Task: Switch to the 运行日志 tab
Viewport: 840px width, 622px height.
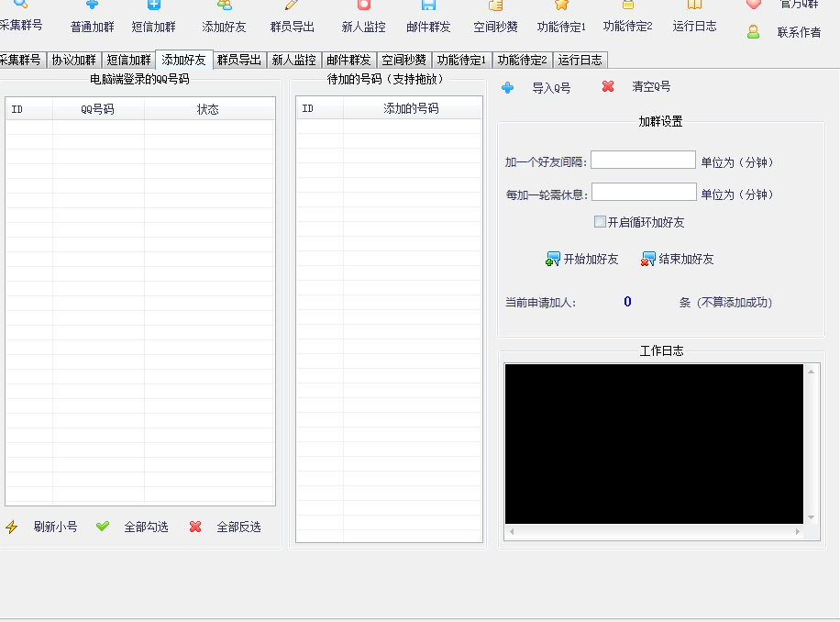Action: pos(580,60)
